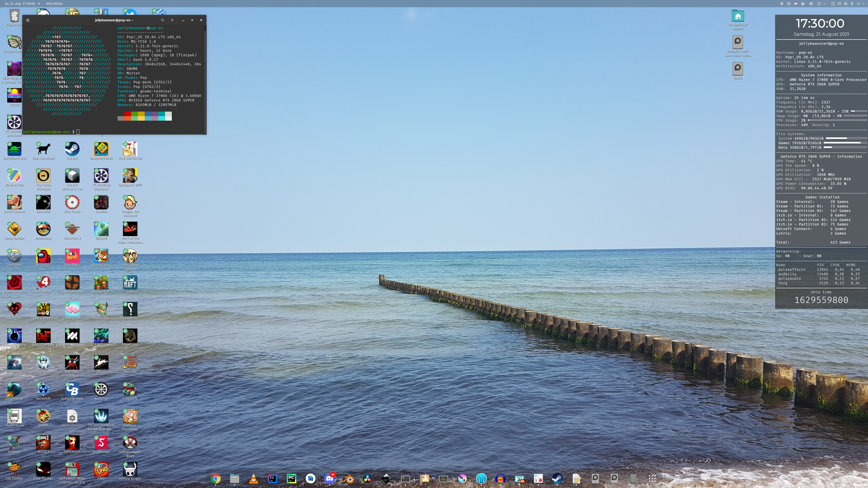Open the UNO desktop shortcut
The height and width of the screenshot is (488, 868).
coord(101,471)
